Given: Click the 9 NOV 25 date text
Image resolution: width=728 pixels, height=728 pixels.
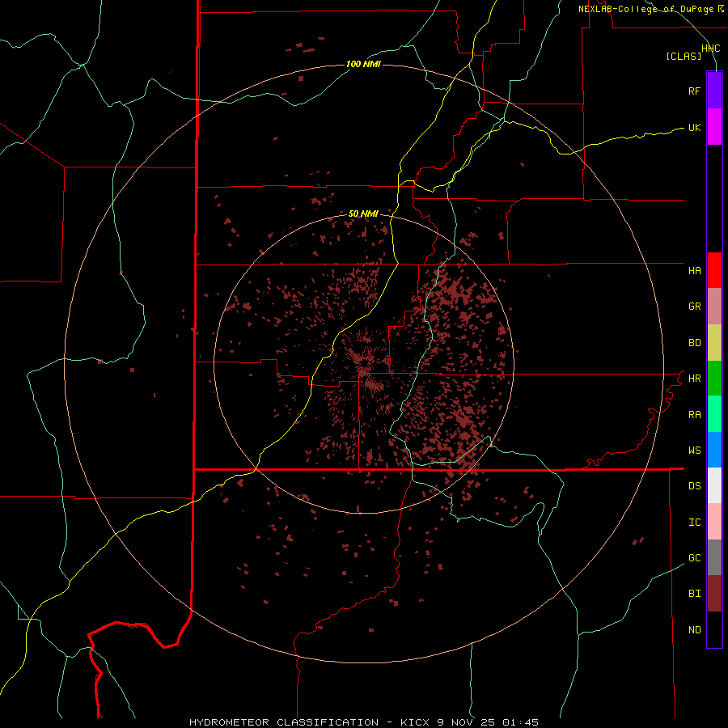Looking at the screenshot, I should coord(466,722).
